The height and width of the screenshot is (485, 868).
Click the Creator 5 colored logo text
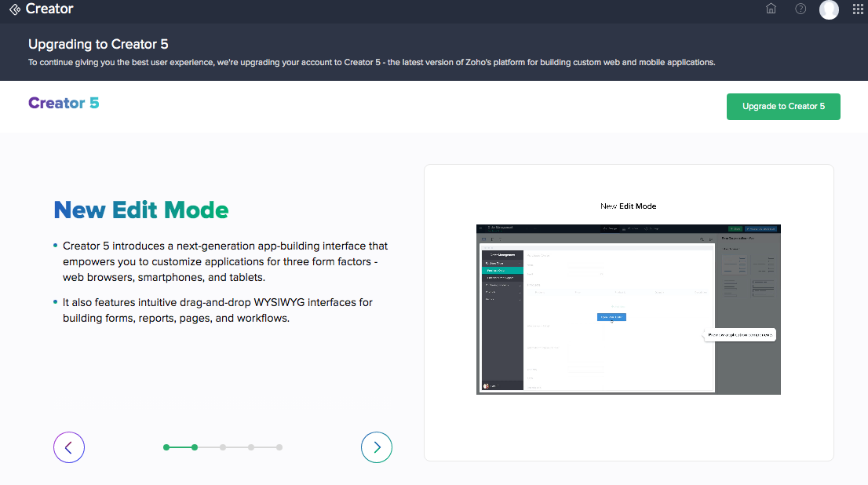64,103
